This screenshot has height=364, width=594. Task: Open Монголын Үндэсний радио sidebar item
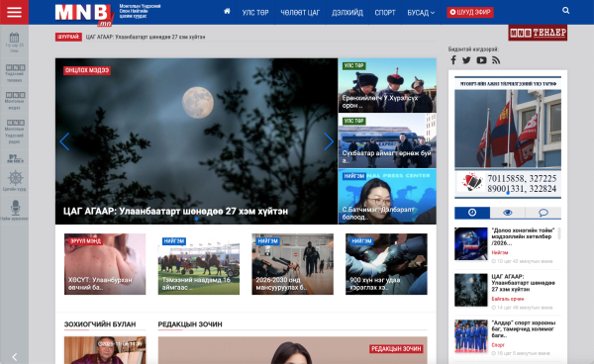click(14, 132)
